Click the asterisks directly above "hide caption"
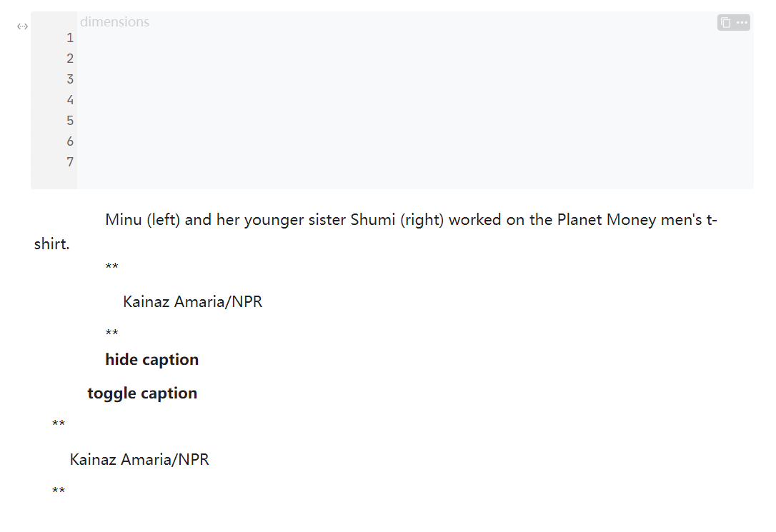This screenshot has height=532, width=776. click(x=111, y=333)
